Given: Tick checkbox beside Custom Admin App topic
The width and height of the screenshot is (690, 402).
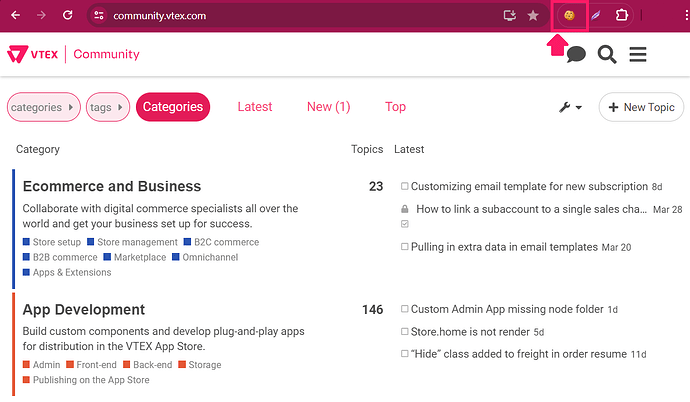Looking at the screenshot, I should point(405,310).
